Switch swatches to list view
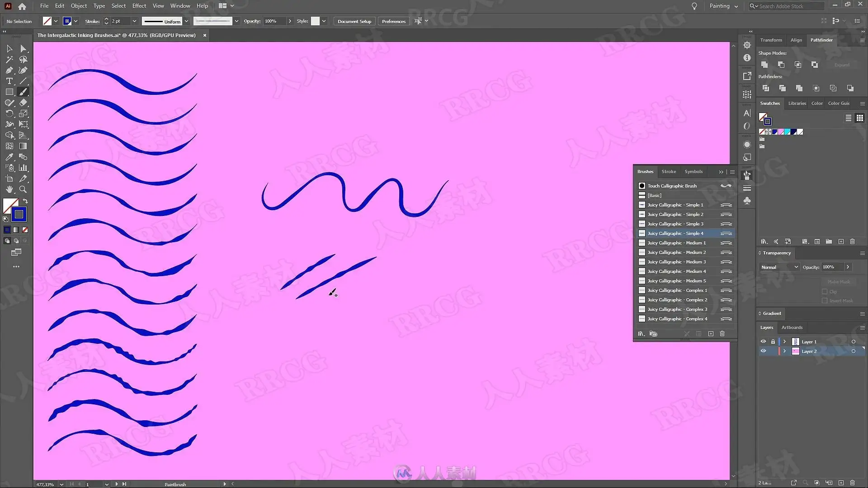The height and width of the screenshot is (488, 868). pyautogui.click(x=849, y=118)
